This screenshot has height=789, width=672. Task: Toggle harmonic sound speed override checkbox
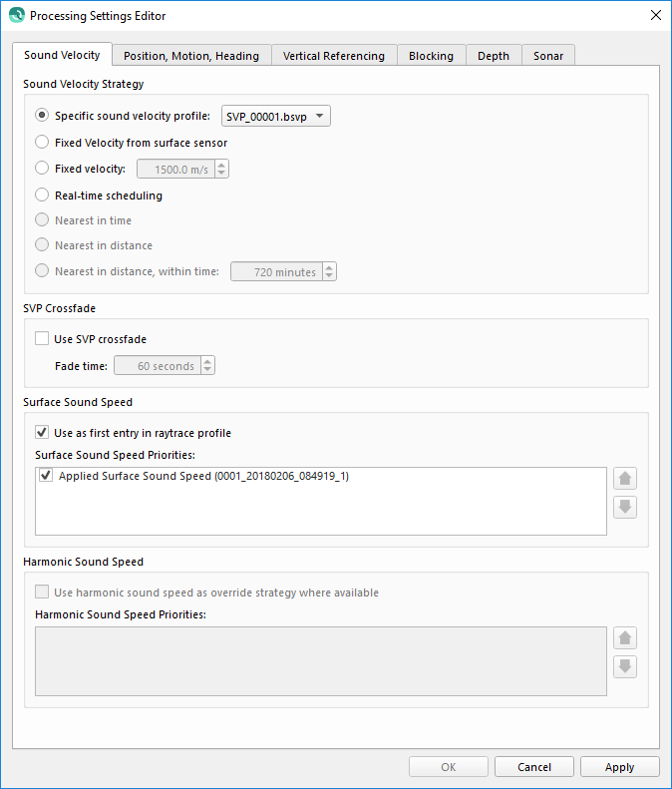tap(42, 592)
